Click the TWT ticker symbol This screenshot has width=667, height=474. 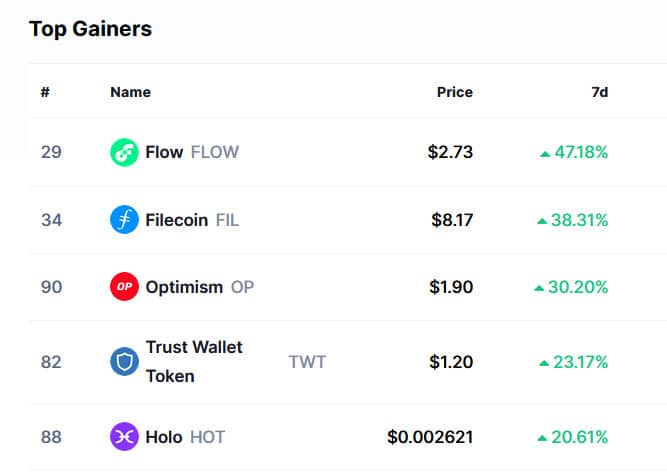point(307,362)
